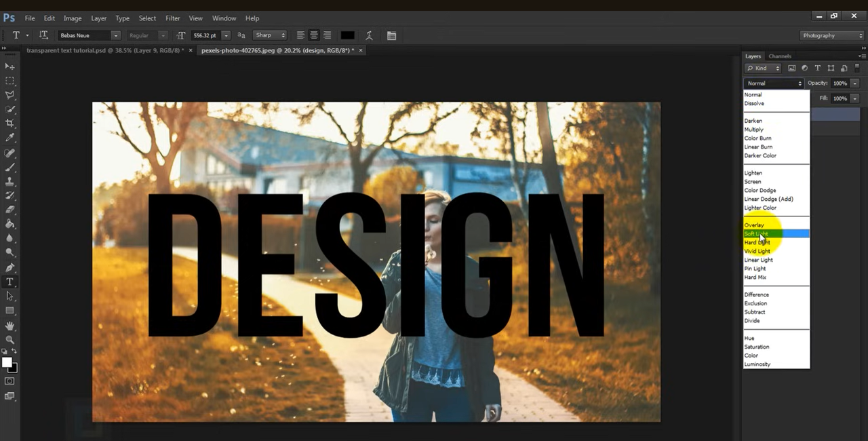This screenshot has width=868, height=441.
Task: Filter layers by pixel layers
Action: [x=791, y=68]
